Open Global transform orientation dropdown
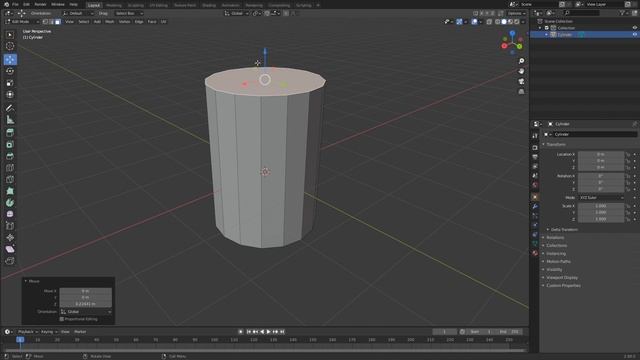 236,13
